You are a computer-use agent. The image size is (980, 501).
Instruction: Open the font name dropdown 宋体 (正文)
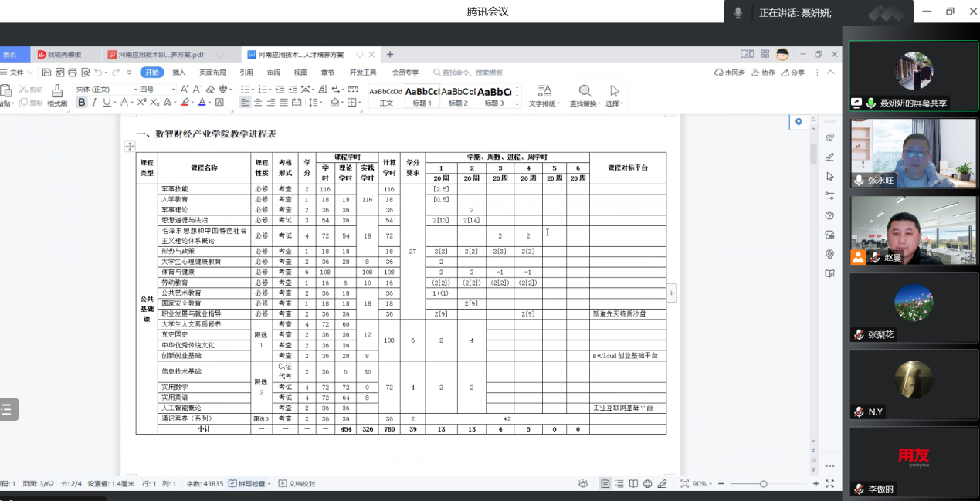coord(104,90)
